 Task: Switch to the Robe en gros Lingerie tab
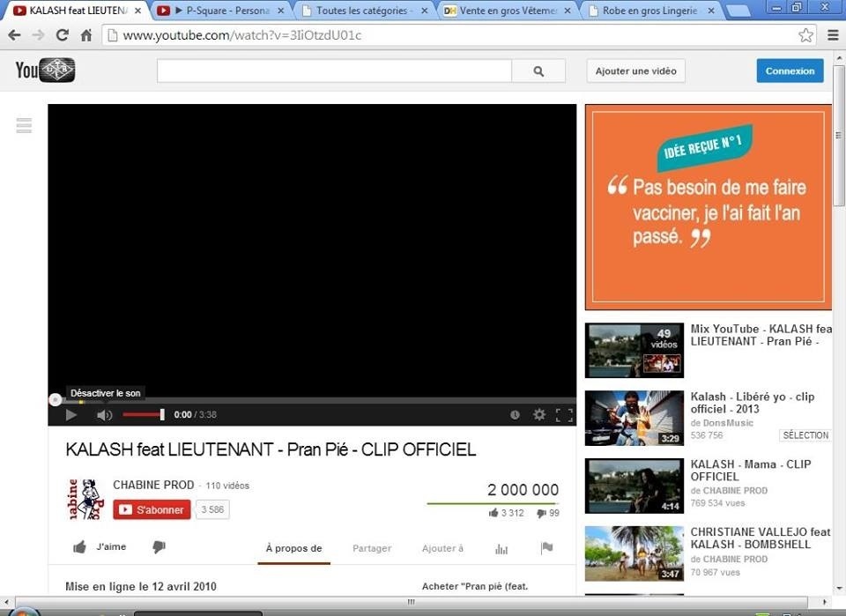650,11
